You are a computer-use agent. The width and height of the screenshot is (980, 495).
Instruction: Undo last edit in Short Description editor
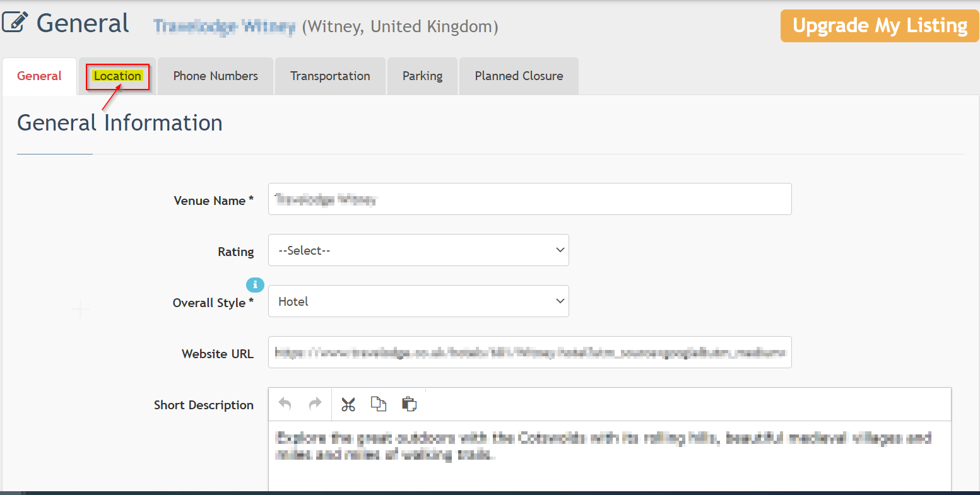(x=285, y=404)
